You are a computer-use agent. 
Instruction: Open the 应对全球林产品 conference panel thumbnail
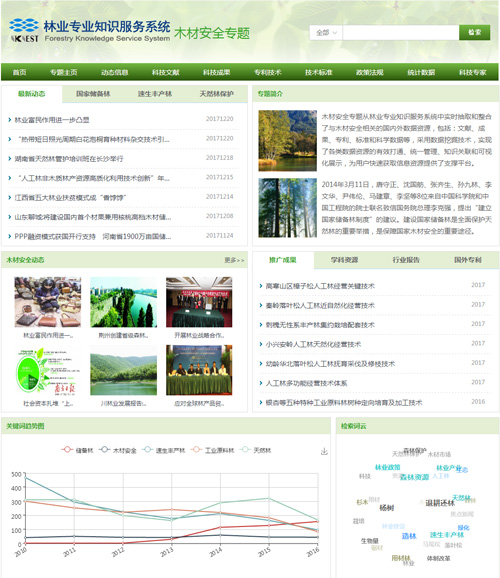tap(199, 370)
